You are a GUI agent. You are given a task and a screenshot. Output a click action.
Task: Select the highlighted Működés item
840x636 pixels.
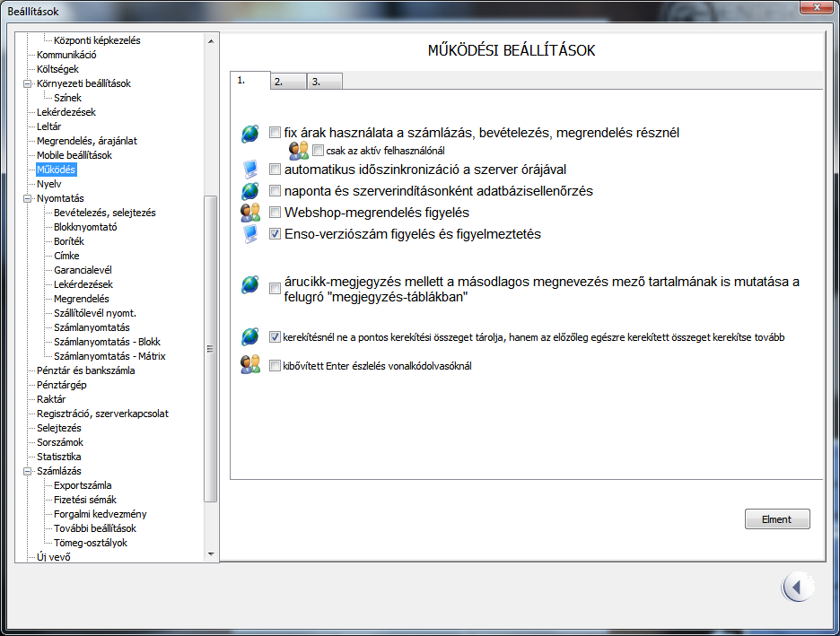click(x=56, y=170)
